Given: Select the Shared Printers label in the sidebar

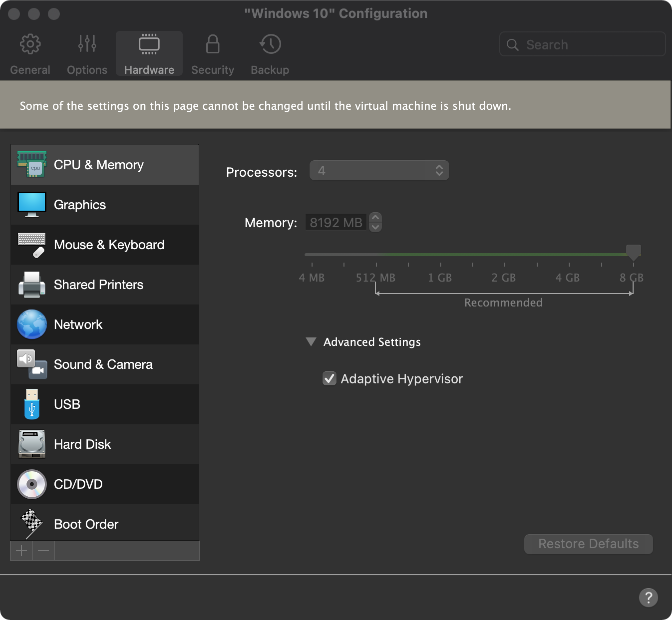Looking at the screenshot, I should (x=99, y=285).
